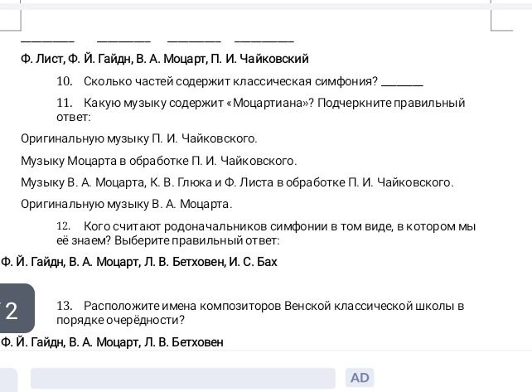
Task: Select answer Музыку Моцарта в обработке Чайковского
Action: point(159,161)
